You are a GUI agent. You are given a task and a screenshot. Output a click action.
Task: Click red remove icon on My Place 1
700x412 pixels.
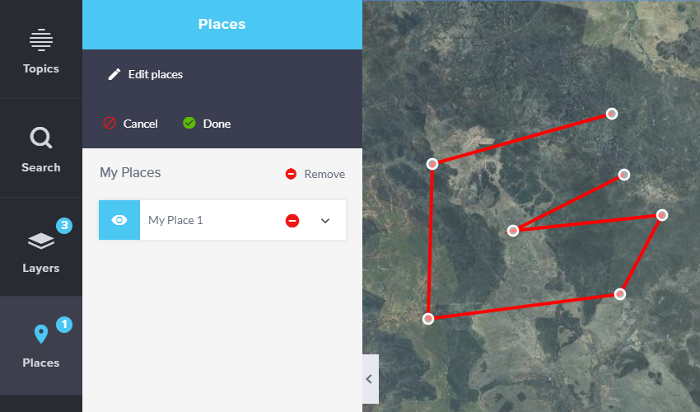pos(292,220)
